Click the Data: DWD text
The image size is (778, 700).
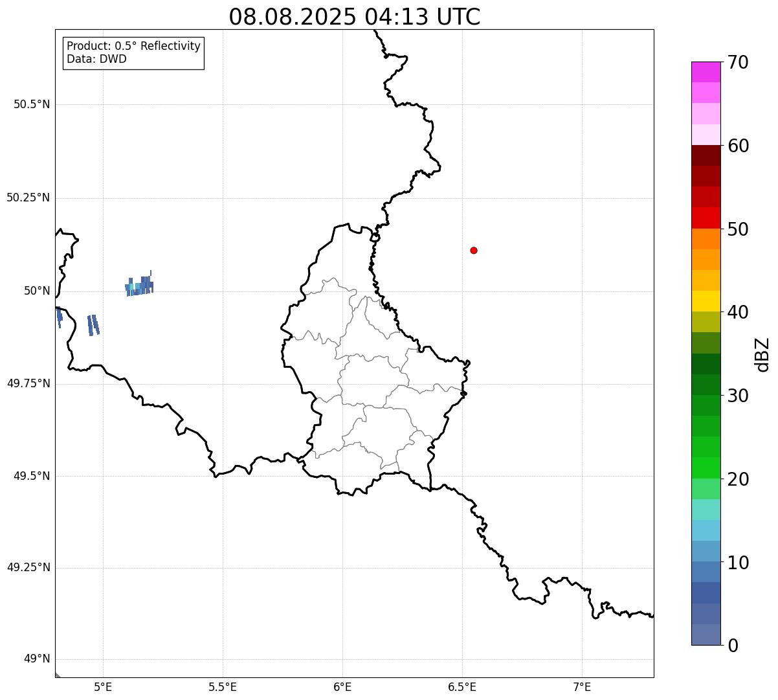pyautogui.click(x=96, y=59)
